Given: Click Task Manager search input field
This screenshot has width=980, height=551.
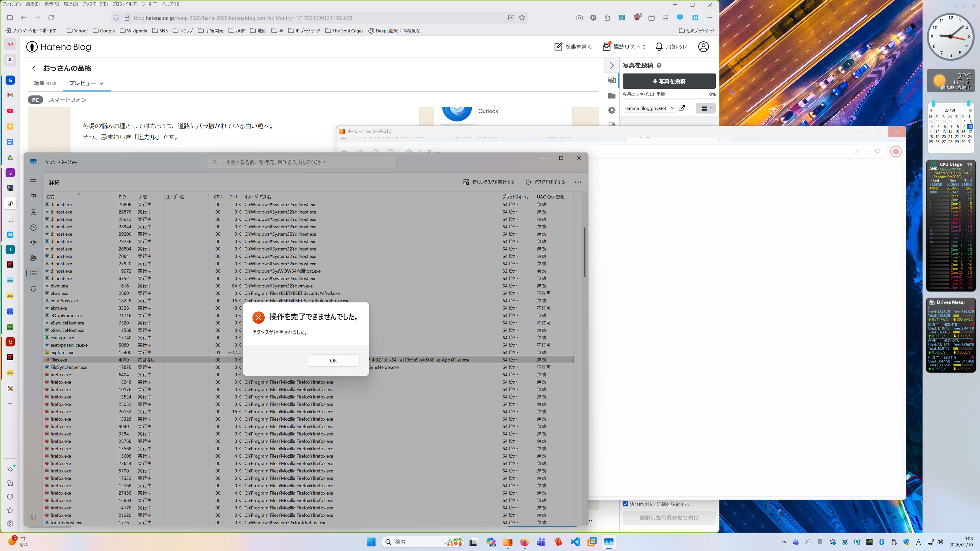Looking at the screenshot, I should point(301,162).
